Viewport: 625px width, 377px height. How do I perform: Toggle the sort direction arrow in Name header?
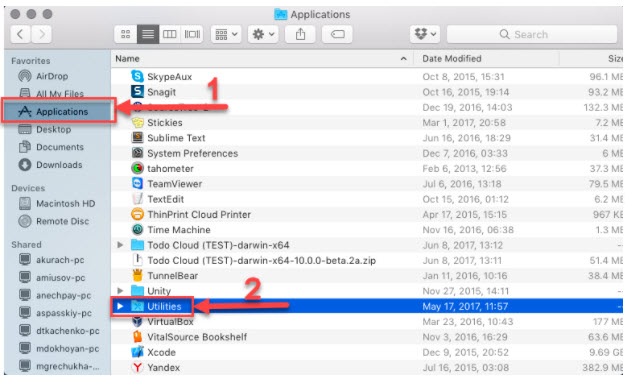403,59
